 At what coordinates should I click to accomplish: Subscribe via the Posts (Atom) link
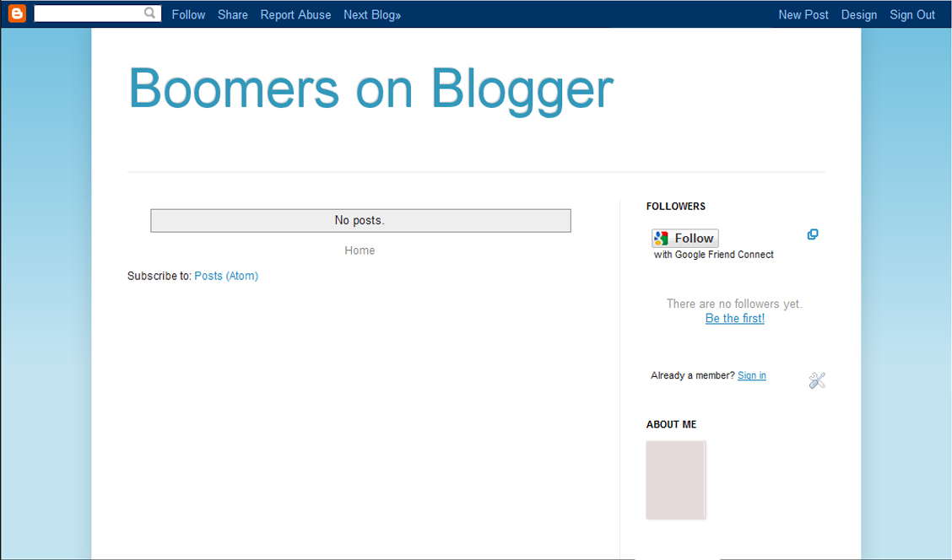[x=225, y=276]
